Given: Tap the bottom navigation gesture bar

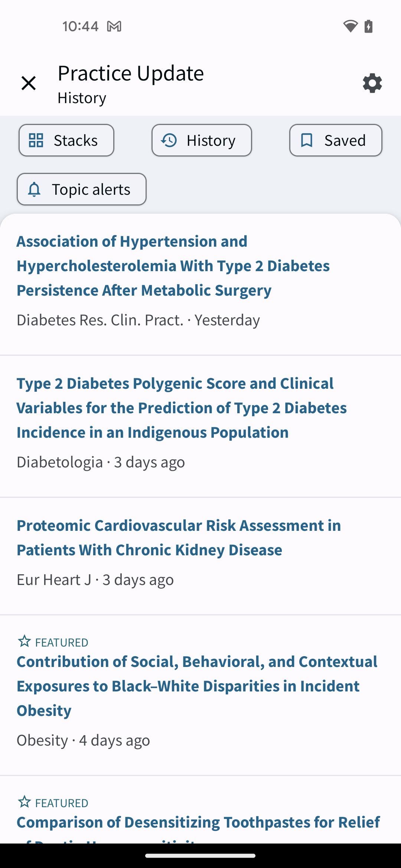Looking at the screenshot, I should pyautogui.click(x=200, y=856).
